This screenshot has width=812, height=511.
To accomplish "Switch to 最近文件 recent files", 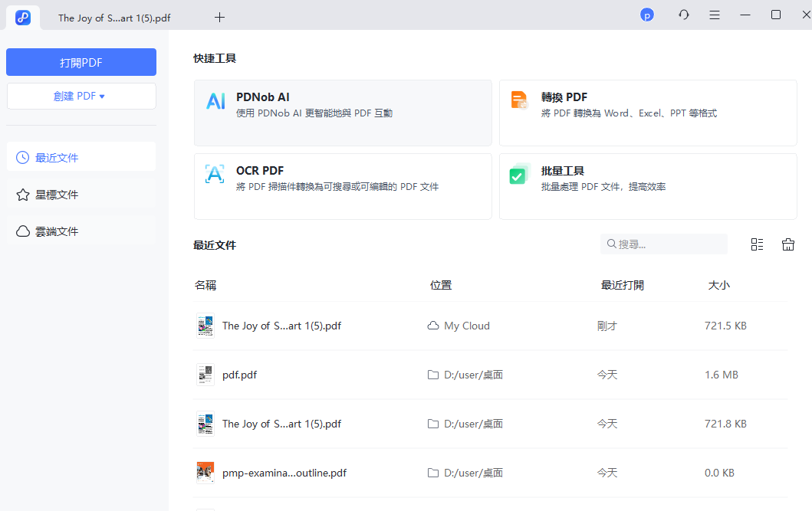I will pyautogui.click(x=81, y=156).
